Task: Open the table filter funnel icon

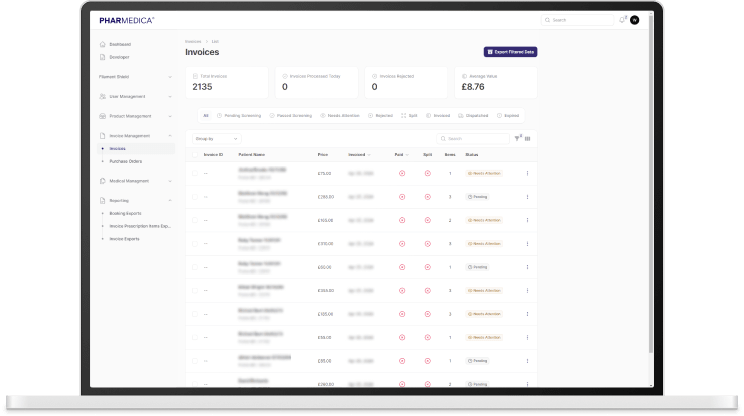Action: pos(517,139)
